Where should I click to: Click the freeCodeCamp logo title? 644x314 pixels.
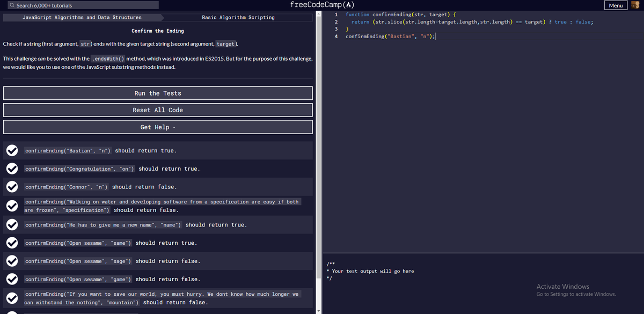[x=321, y=5]
